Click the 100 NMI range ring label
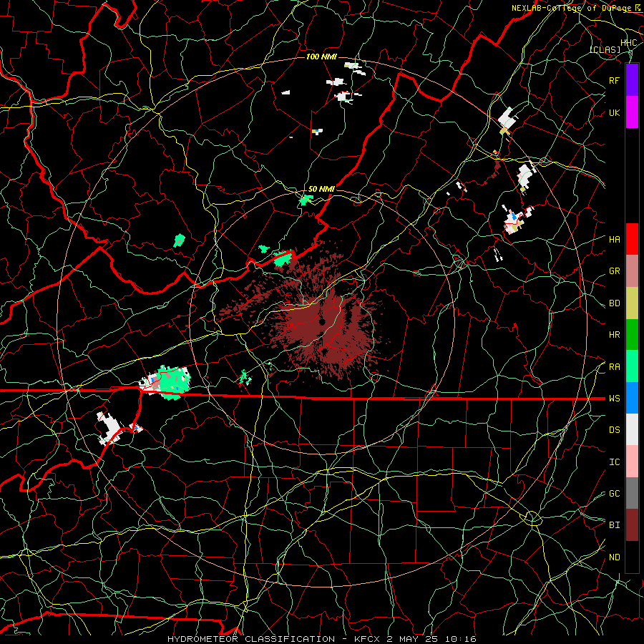Image resolution: width=644 pixels, height=644 pixels. tap(321, 57)
